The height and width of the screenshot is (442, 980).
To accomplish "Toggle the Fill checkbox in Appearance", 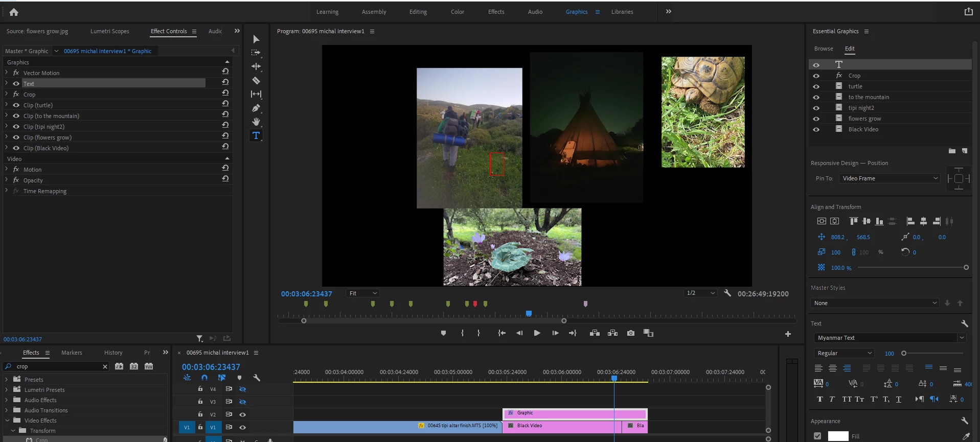I will pyautogui.click(x=817, y=436).
